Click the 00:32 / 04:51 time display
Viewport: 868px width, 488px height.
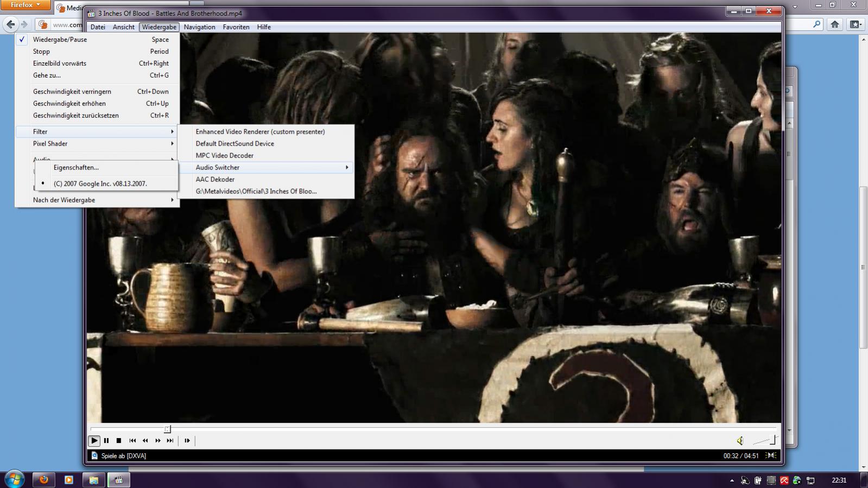click(x=740, y=456)
